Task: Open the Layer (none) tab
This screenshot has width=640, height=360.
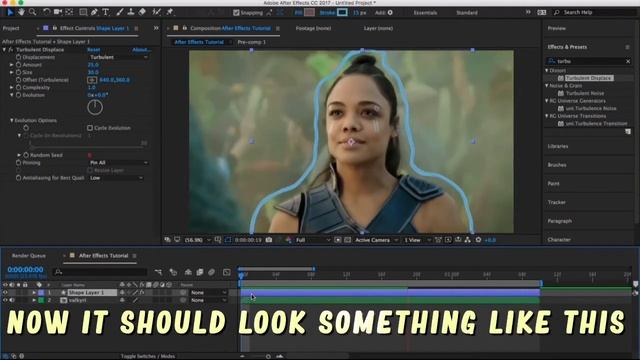Action: (x=378, y=29)
